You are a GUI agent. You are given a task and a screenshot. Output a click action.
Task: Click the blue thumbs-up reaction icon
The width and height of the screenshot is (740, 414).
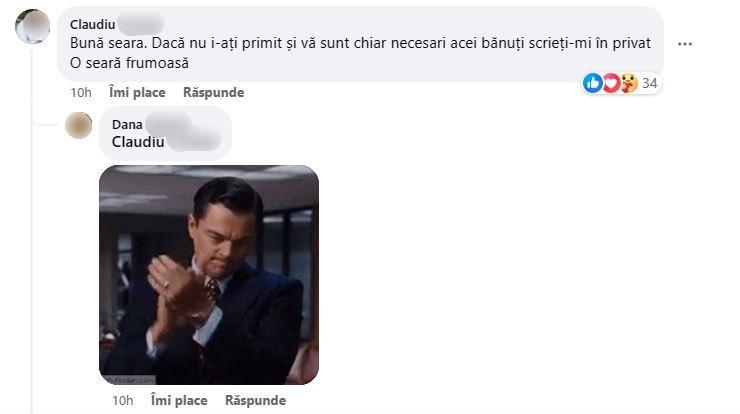coord(593,83)
